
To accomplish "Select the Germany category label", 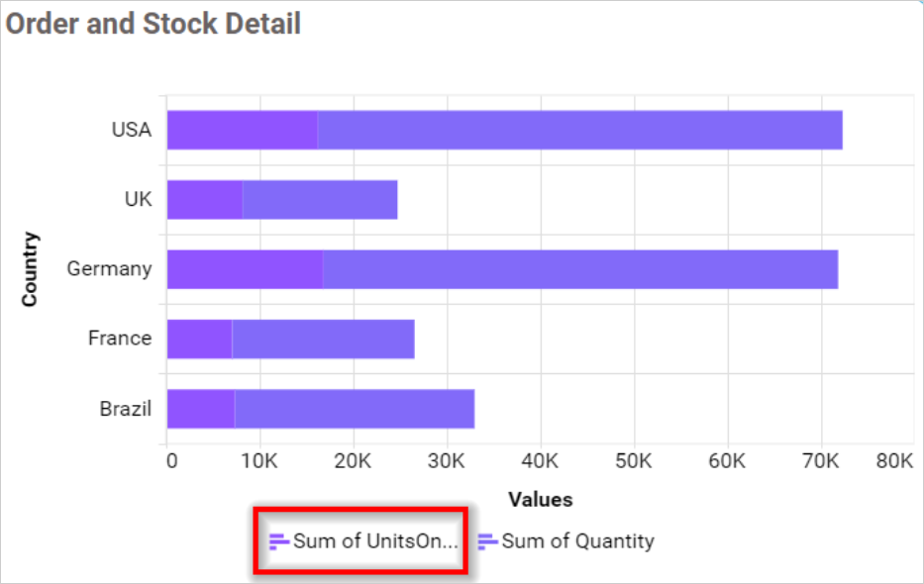I will point(109,267).
